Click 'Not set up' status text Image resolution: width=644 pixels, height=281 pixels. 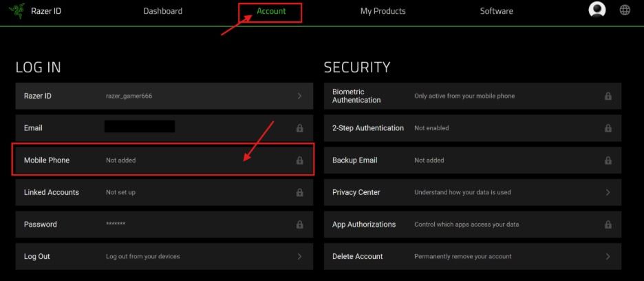[x=120, y=192]
